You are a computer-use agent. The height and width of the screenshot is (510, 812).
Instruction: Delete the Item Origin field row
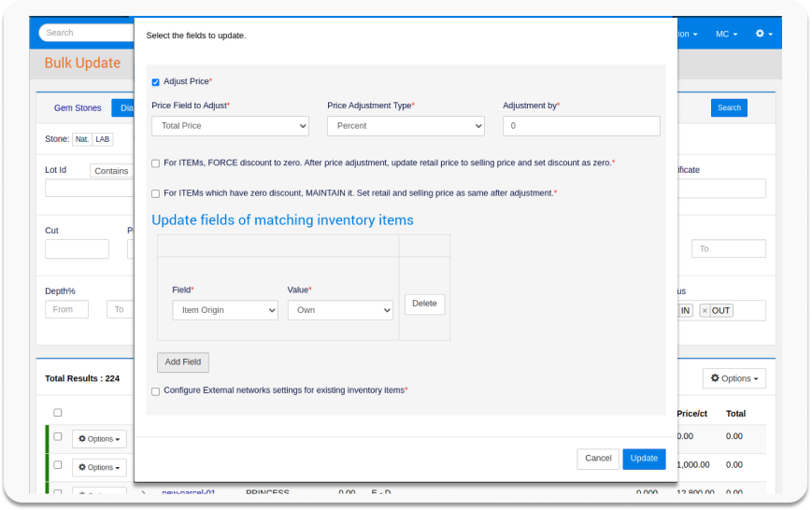424,304
